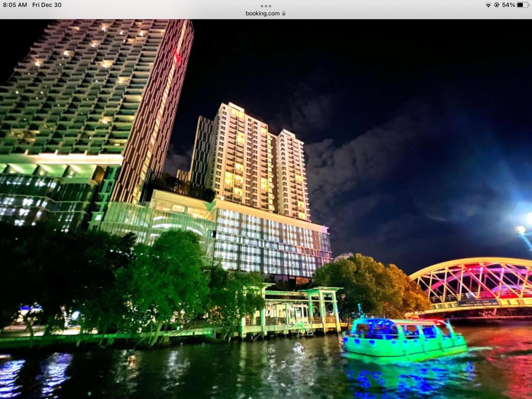
Task: Tap the three-dot multitasking button
Action: point(266,6)
